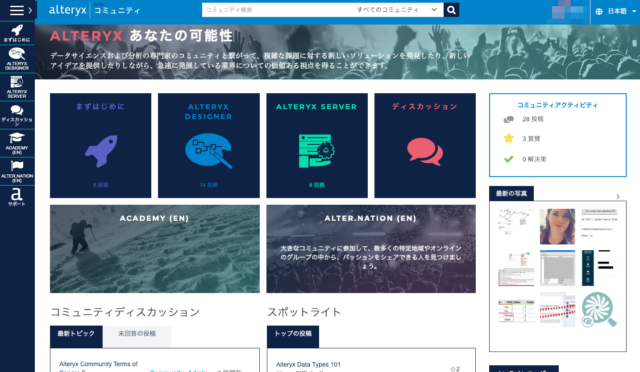Click the rocket icon in left sidebar

coord(17,33)
